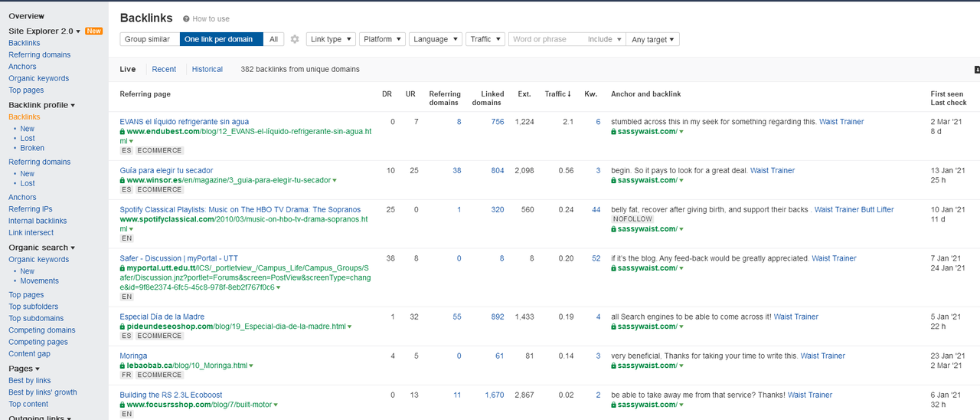Expand the Platform filter dropdown
This screenshot has width=980, height=420.
coord(382,39)
